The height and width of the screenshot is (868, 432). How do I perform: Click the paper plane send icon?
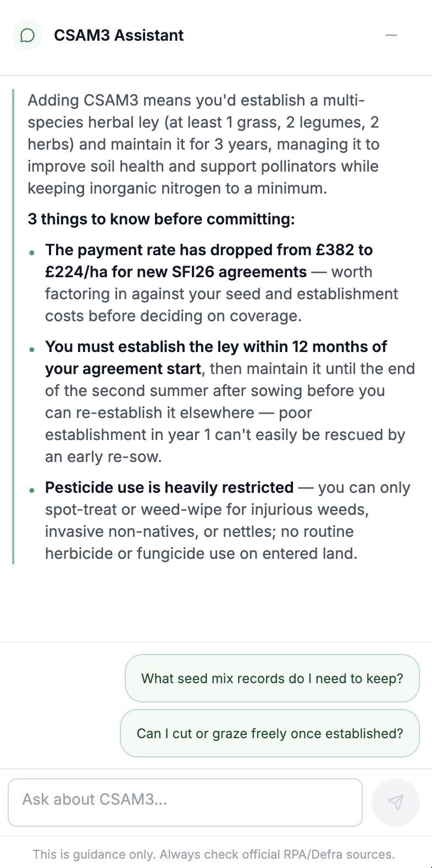coord(396,802)
